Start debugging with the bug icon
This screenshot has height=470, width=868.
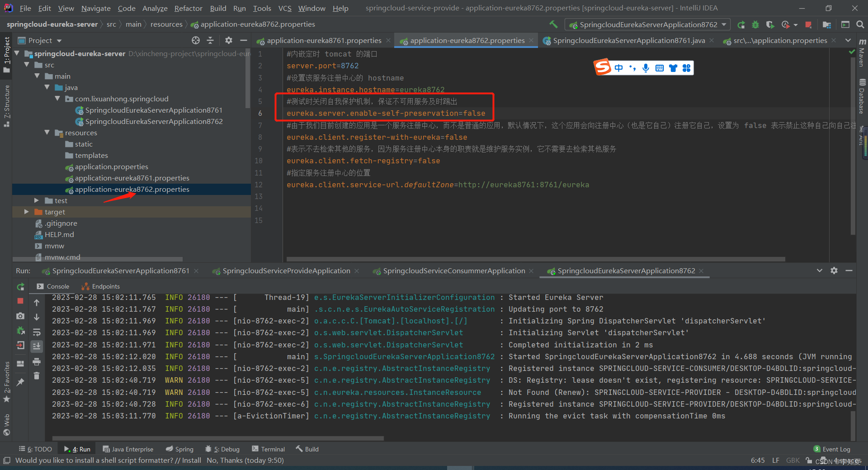tap(755, 24)
